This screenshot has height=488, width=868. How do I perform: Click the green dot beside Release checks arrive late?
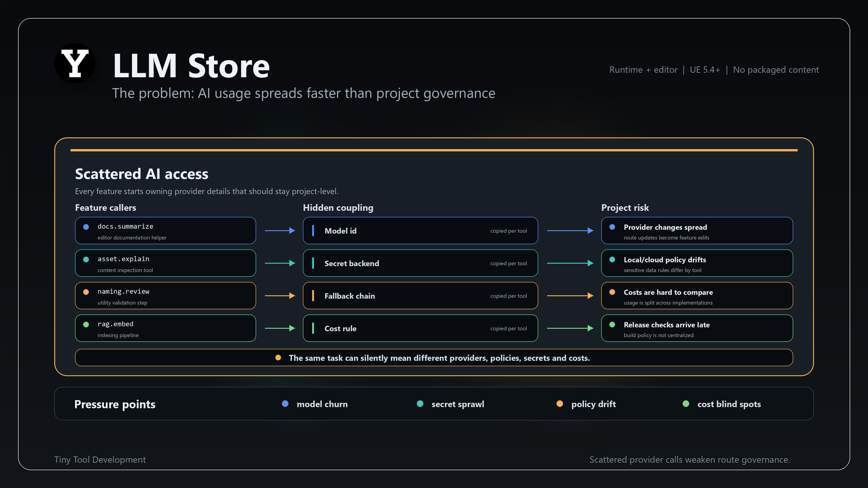[x=612, y=324]
